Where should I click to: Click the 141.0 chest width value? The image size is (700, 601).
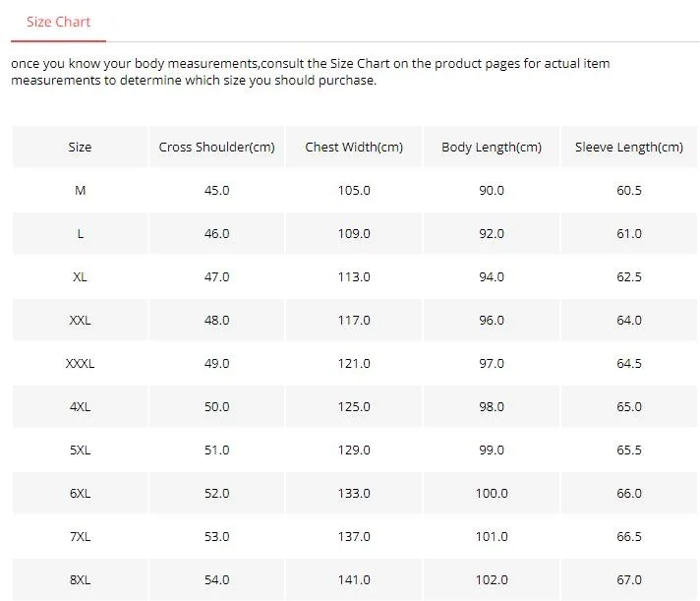click(354, 580)
